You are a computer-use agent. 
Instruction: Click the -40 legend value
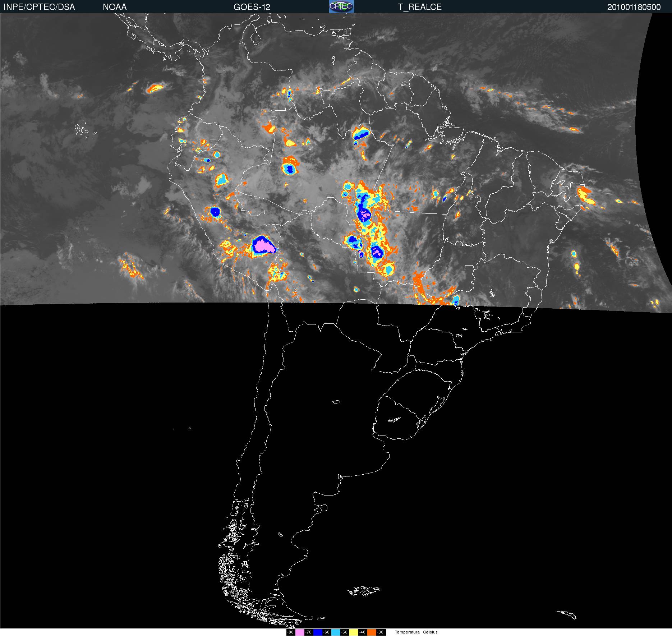click(x=363, y=632)
